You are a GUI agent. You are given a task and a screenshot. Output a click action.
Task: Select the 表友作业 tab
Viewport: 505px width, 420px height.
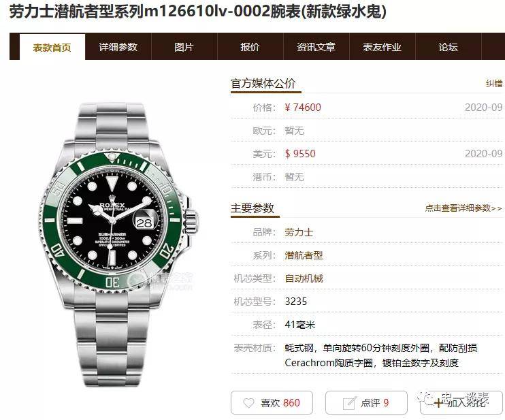click(382, 47)
